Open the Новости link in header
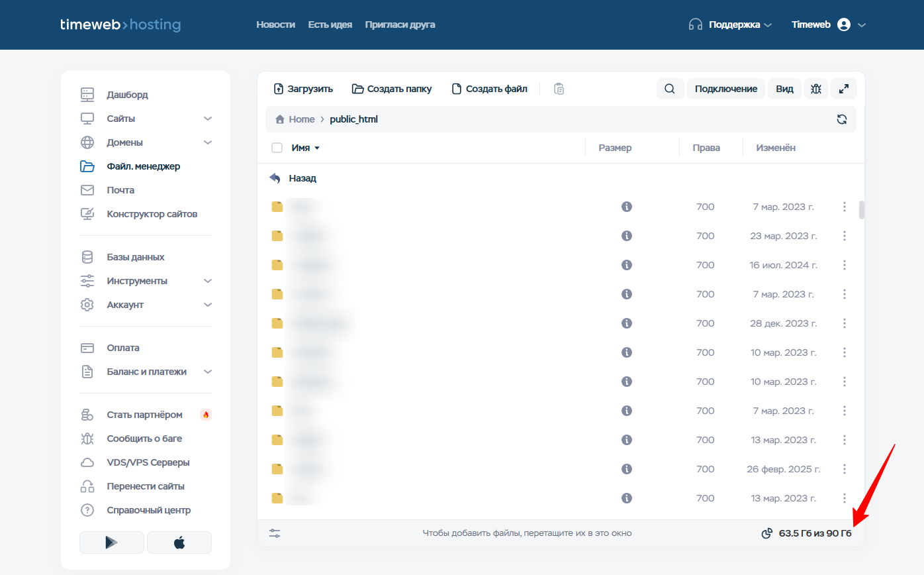This screenshot has height=575, width=924. coord(275,25)
